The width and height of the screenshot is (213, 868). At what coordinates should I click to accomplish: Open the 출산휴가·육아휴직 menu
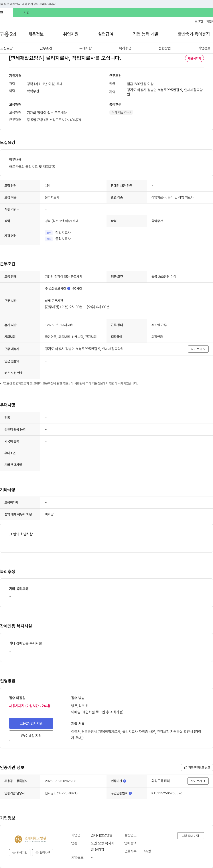tap(194, 34)
